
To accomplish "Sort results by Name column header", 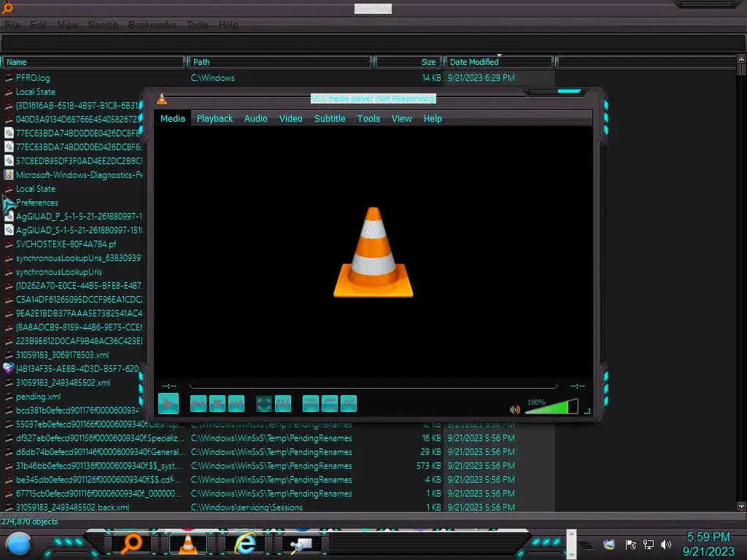I will coord(93,62).
